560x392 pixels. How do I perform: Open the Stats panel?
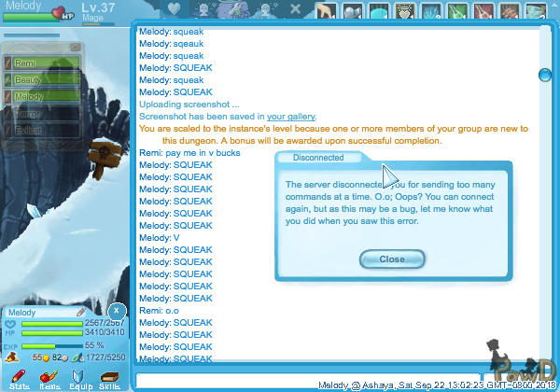point(16,377)
